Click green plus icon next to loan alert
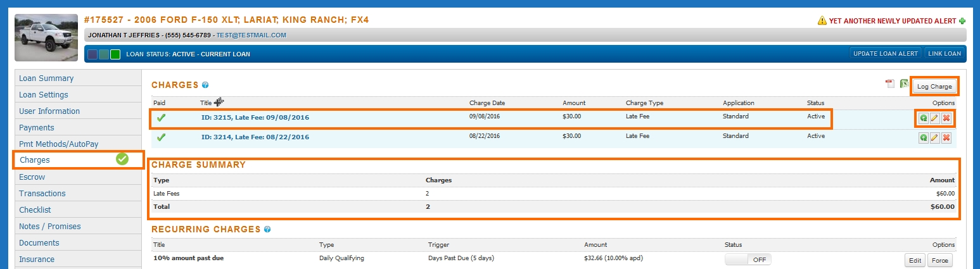The height and width of the screenshot is (269, 980). pos(962,21)
